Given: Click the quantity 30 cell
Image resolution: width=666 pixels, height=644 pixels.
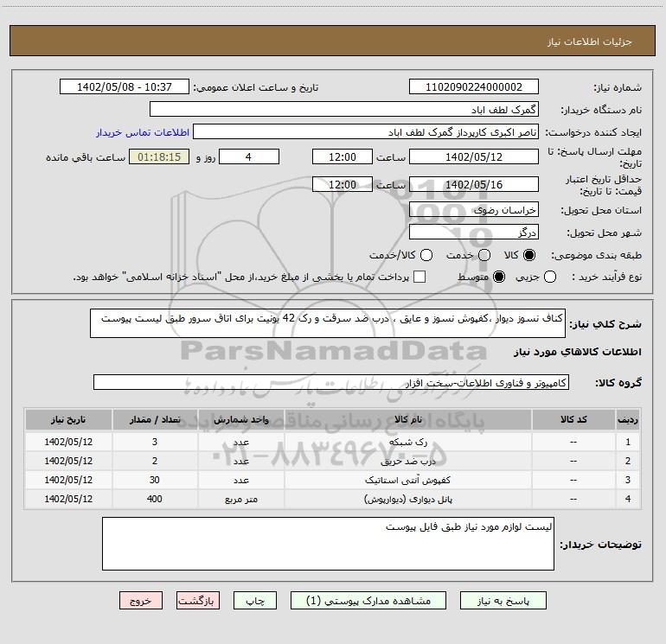Looking at the screenshot, I should point(155,480).
